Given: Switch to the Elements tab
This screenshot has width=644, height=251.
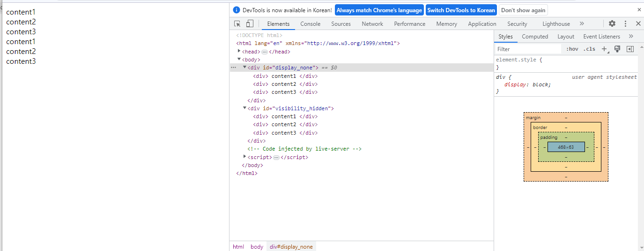Looking at the screenshot, I should (278, 24).
